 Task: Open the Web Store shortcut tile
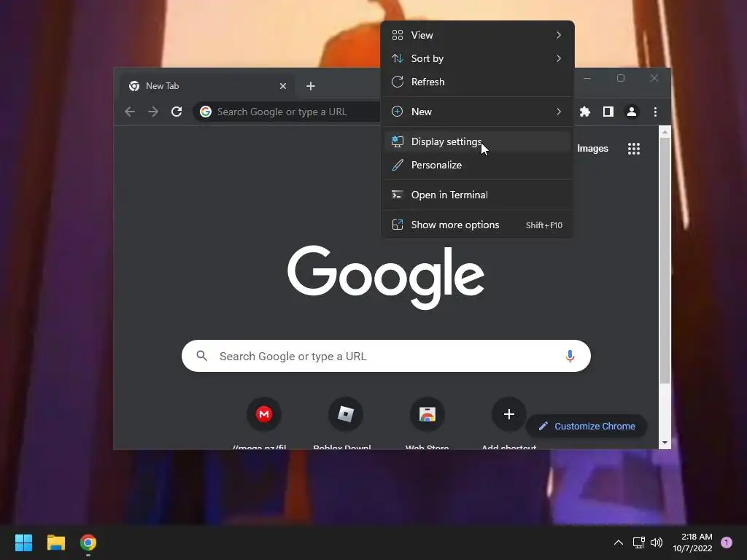(x=427, y=414)
